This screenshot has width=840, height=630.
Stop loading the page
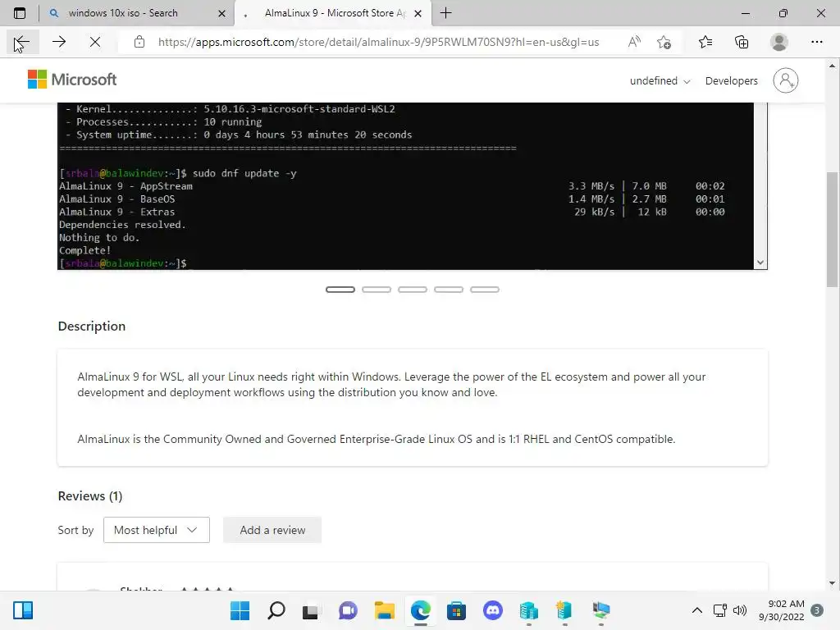pyautogui.click(x=95, y=42)
